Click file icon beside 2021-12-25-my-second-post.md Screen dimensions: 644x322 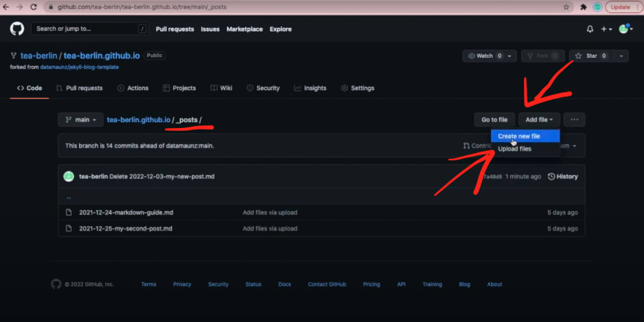click(x=69, y=228)
